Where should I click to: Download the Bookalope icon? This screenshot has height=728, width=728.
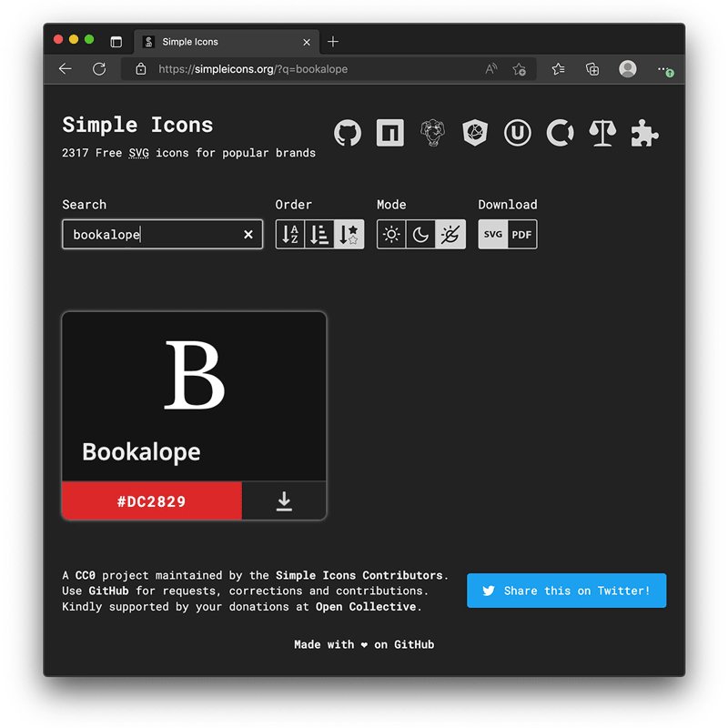coord(284,501)
